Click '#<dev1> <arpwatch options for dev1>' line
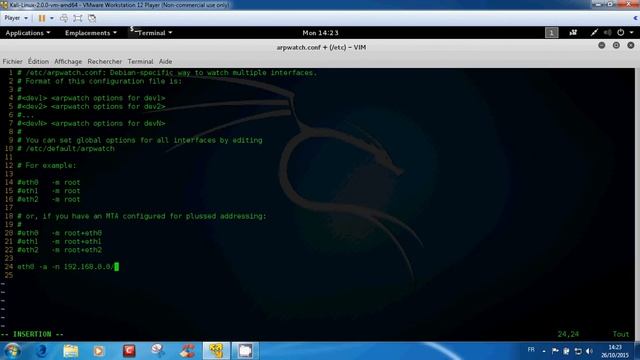640x360 pixels. click(x=91, y=98)
